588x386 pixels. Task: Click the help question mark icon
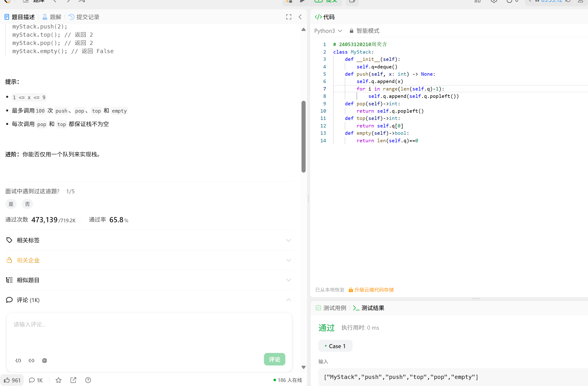(x=88, y=380)
